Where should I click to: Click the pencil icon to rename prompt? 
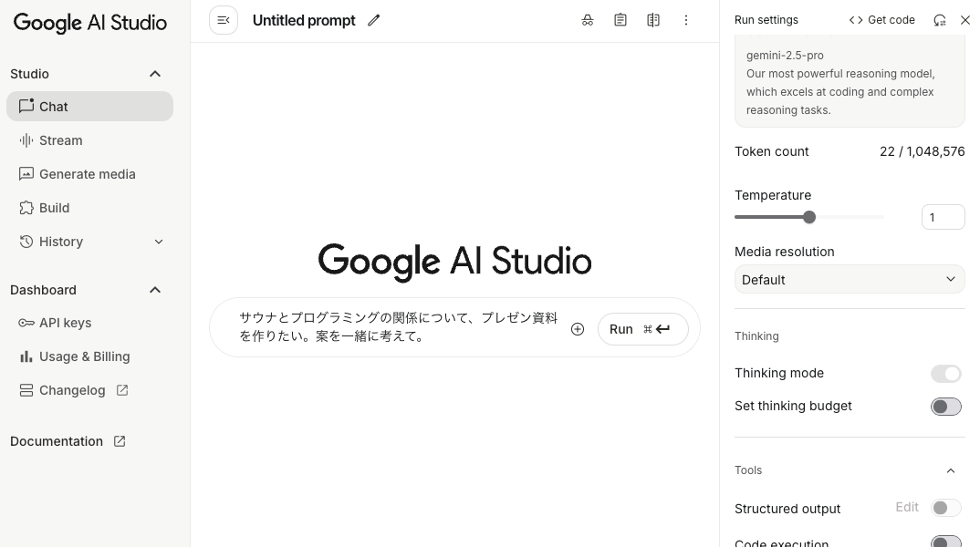[x=373, y=20]
